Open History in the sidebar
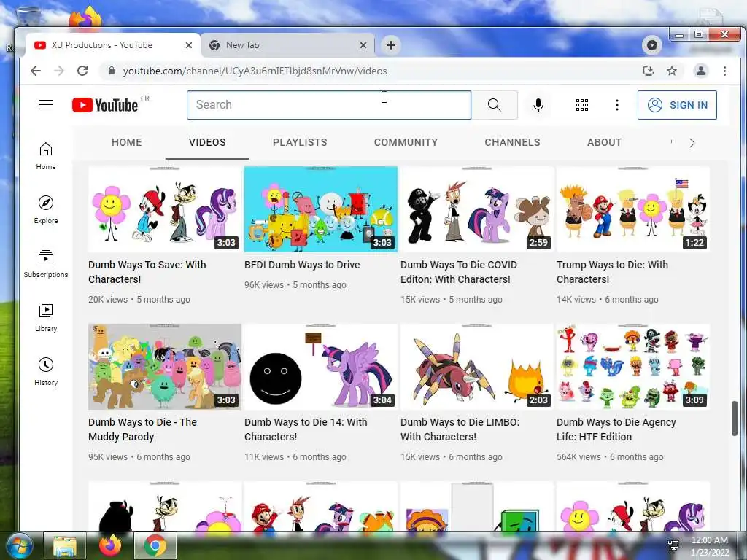The height and width of the screenshot is (560, 747). (x=46, y=372)
